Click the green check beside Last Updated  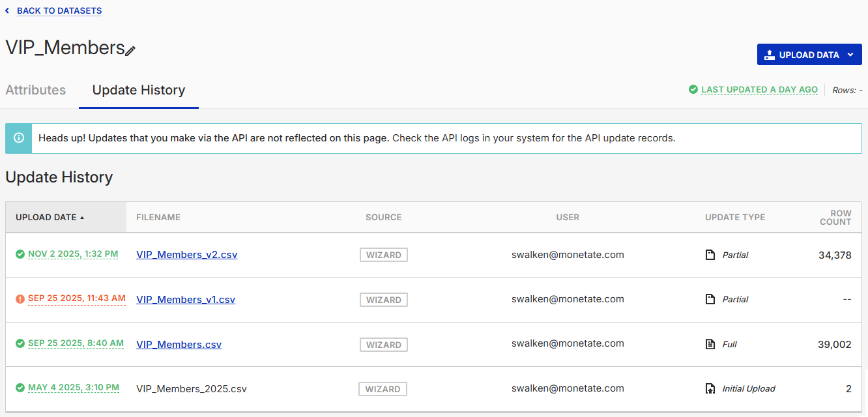[x=693, y=89]
